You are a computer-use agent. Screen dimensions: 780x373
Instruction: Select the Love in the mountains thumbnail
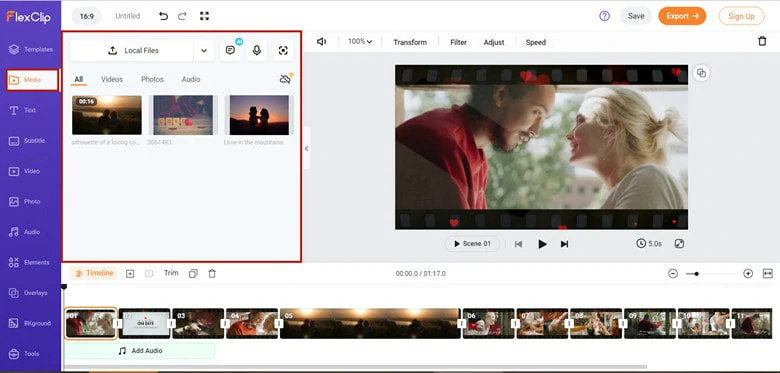point(259,115)
